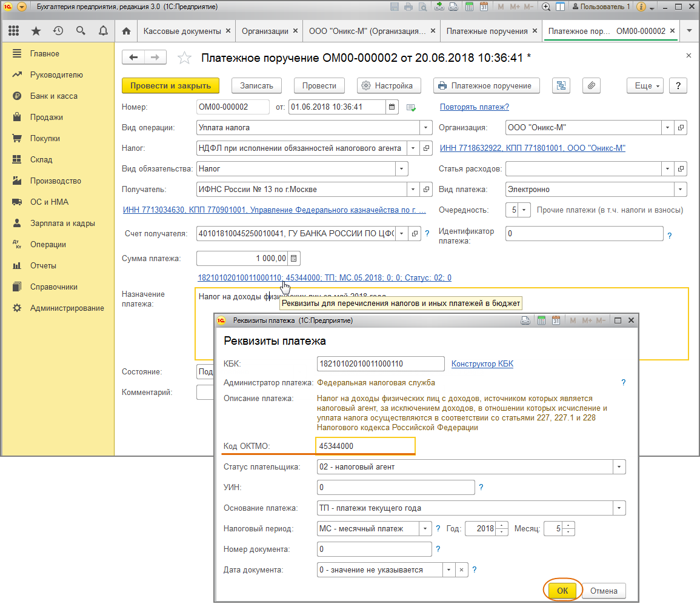Open calculator for Сумма платежа field
The height and width of the screenshot is (604, 700).
294,259
